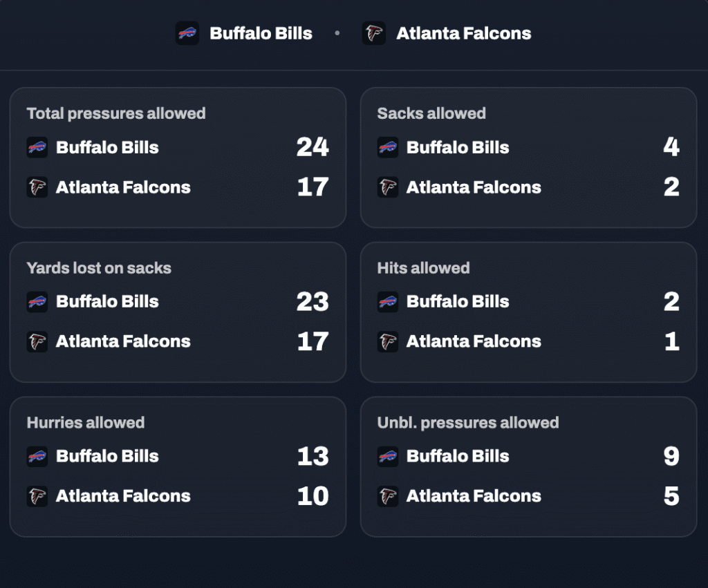Open Atlanta Falcons in Hurries allowed card
The height and width of the screenshot is (588, 708).
pos(123,496)
